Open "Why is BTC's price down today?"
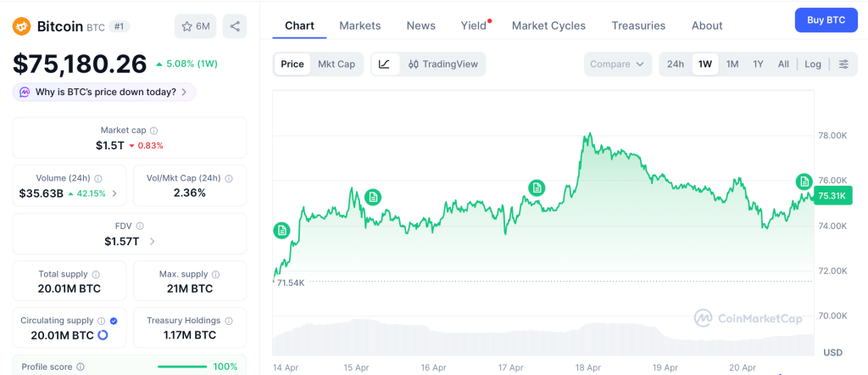This screenshot has width=868, height=375. 104,92
